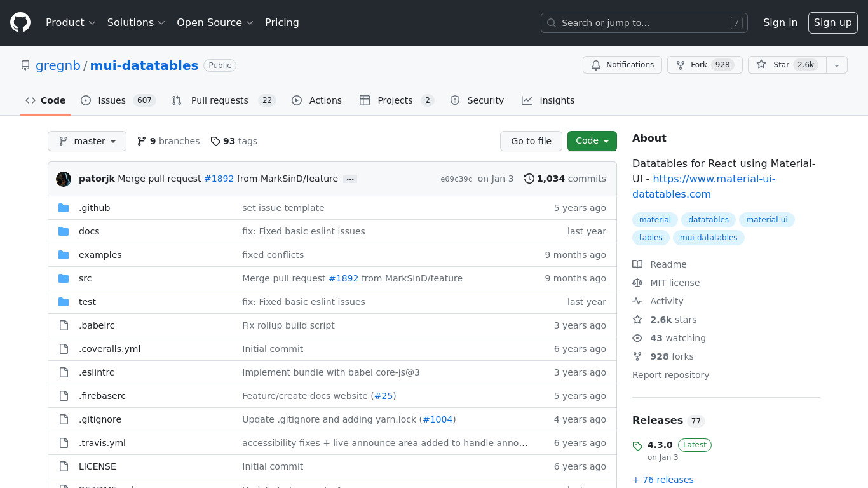Image resolution: width=868 pixels, height=488 pixels.
Task: Click the bell icon in Notifications
Action: tap(596, 65)
